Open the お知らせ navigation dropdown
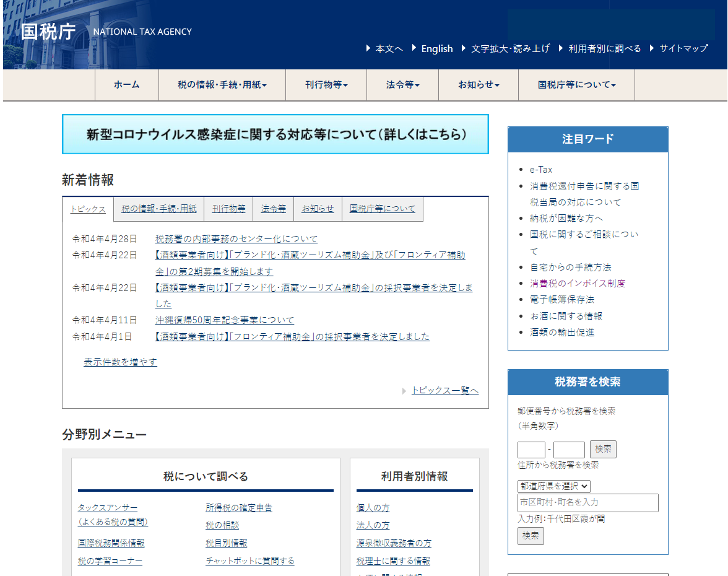Image resolution: width=728 pixels, height=576 pixels. 478,85
